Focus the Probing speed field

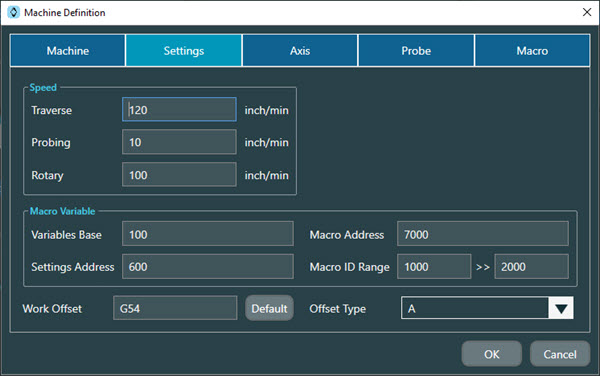tap(179, 142)
